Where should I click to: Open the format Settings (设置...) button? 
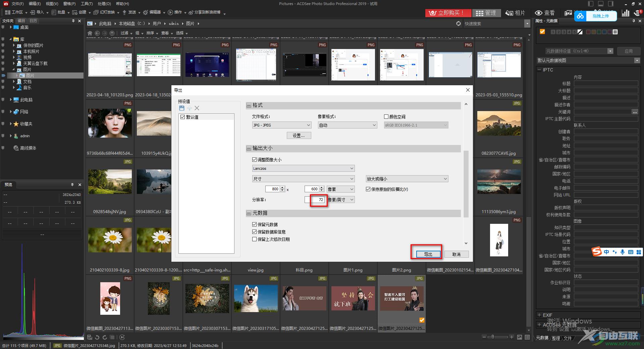click(x=299, y=136)
